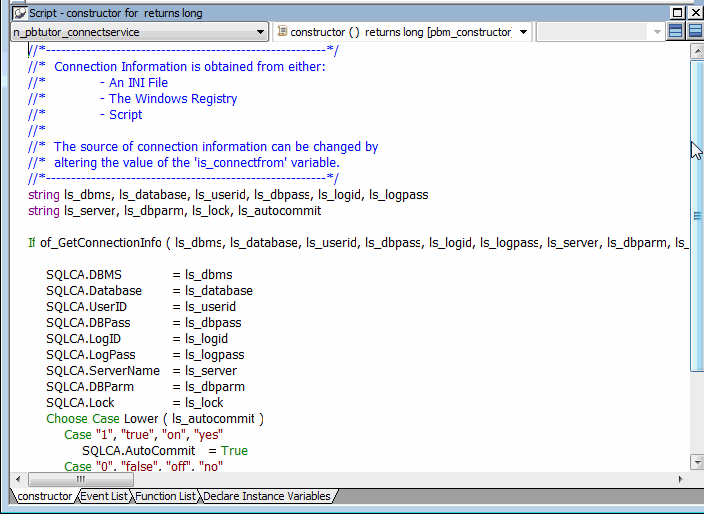
Task: Switch to the Event List tab
Action: click(104, 496)
